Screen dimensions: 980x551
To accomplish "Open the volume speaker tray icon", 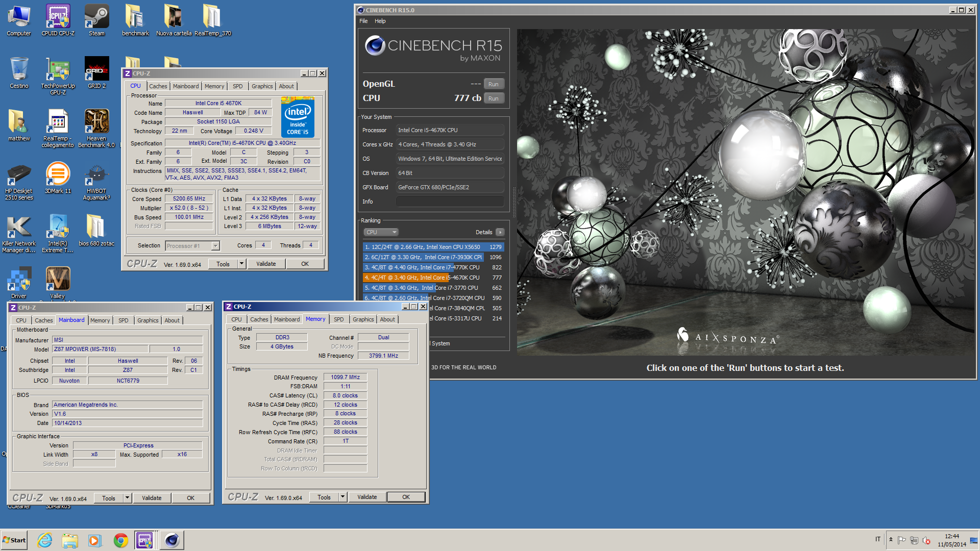I will 926,540.
